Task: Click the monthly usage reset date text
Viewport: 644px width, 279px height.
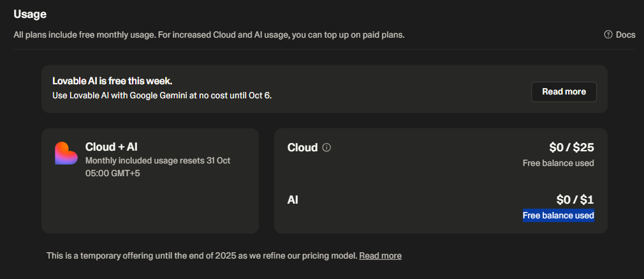Action: pyautogui.click(x=157, y=160)
